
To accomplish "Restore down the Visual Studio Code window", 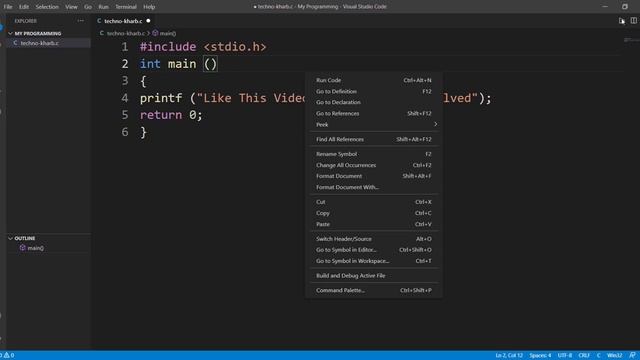I will (625, 7).
